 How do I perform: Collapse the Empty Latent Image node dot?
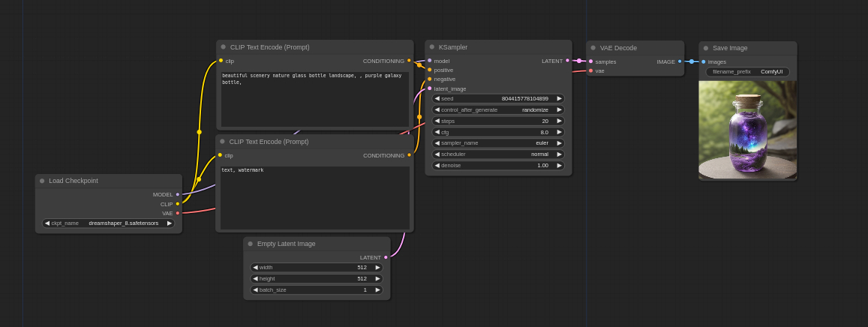click(x=250, y=244)
